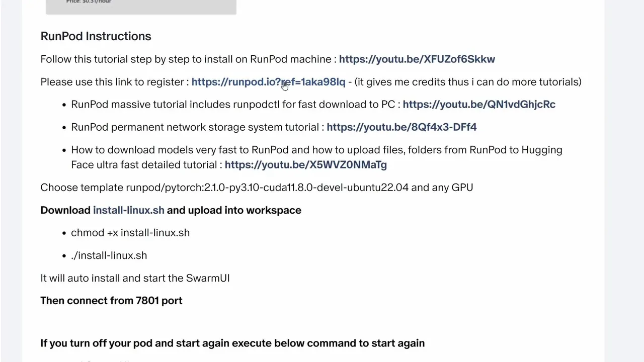Open the 8Qf4x3-DFf4 network storage tutorial link
The width and height of the screenshot is (644, 362).
coord(401,127)
